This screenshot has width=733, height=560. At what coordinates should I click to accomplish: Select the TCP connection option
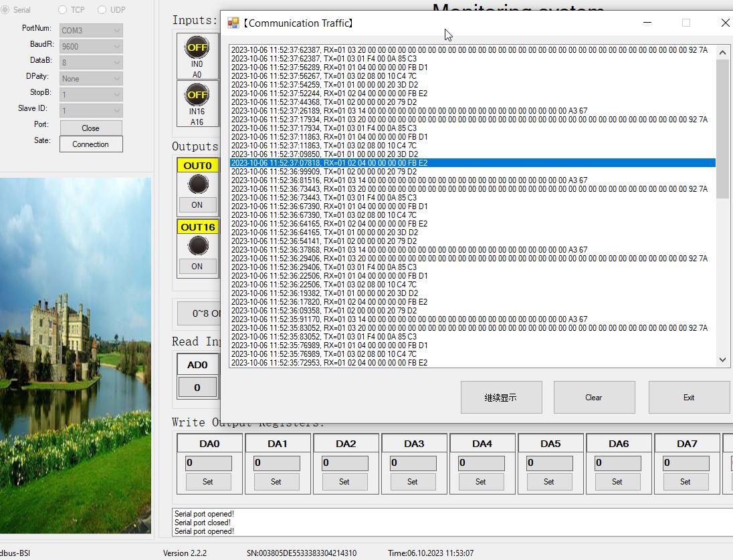pos(63,10)
